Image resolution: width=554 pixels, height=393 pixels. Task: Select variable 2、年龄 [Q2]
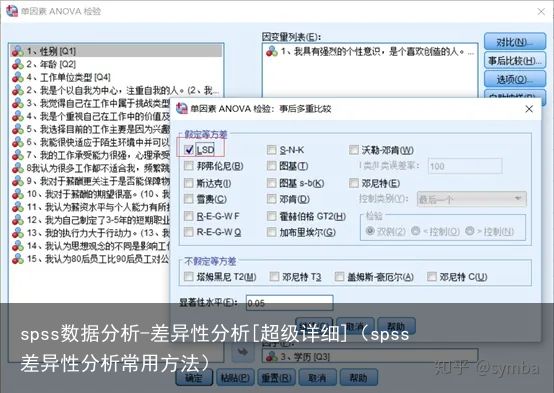[x=117, y=64]
